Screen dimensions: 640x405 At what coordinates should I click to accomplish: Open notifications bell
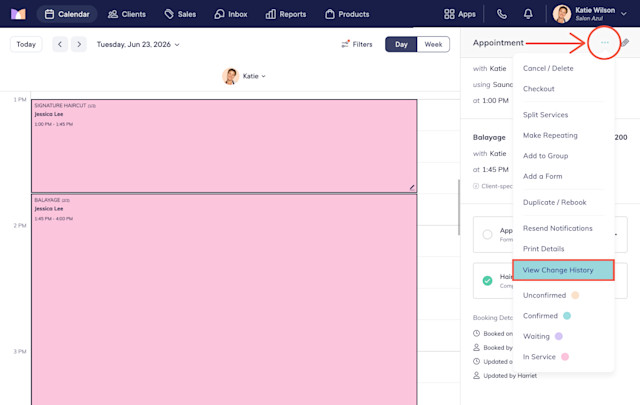point(528,14)
